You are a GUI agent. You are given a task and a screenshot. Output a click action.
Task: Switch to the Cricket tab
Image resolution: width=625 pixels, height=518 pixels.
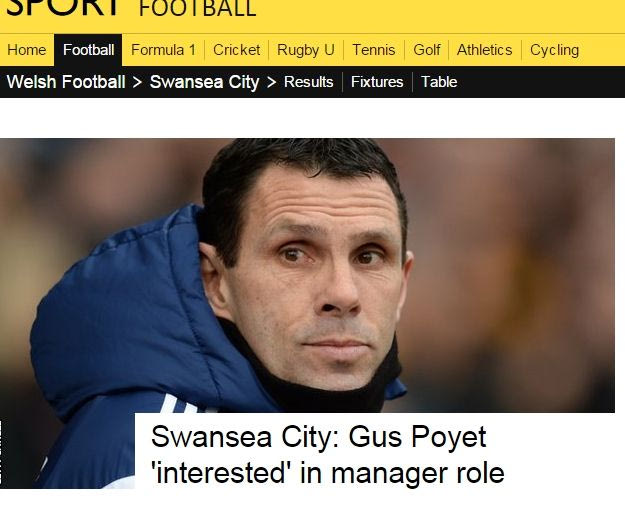click(x=236, y=50)
